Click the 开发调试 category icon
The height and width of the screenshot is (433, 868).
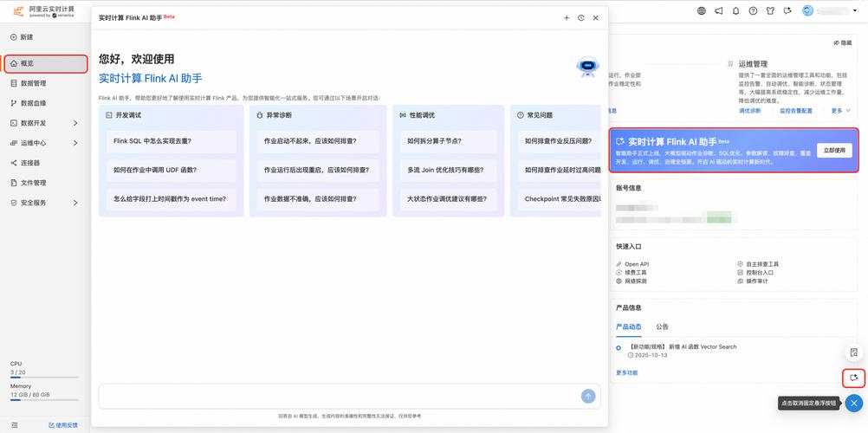pyautogui.click(x=109, y=115)
